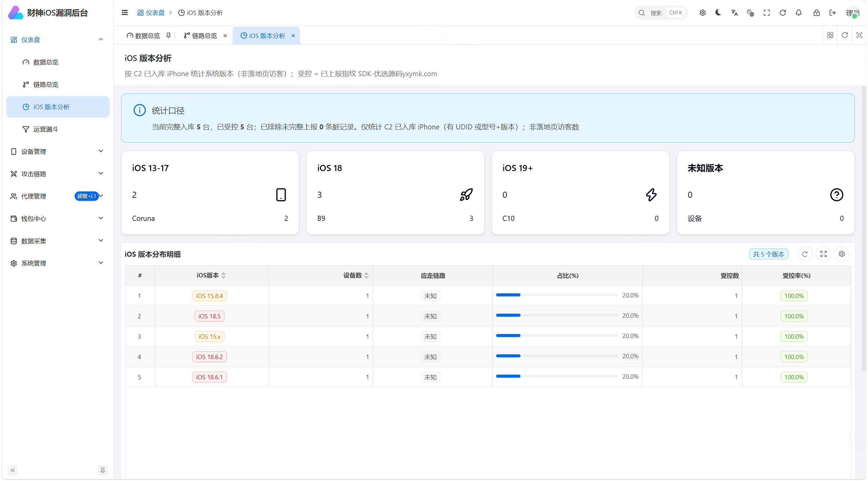Image resolution: width=868 pixels, height=481 pixels.
Task: Click the top bar refresh icon
Action: [x=783, y=13]
